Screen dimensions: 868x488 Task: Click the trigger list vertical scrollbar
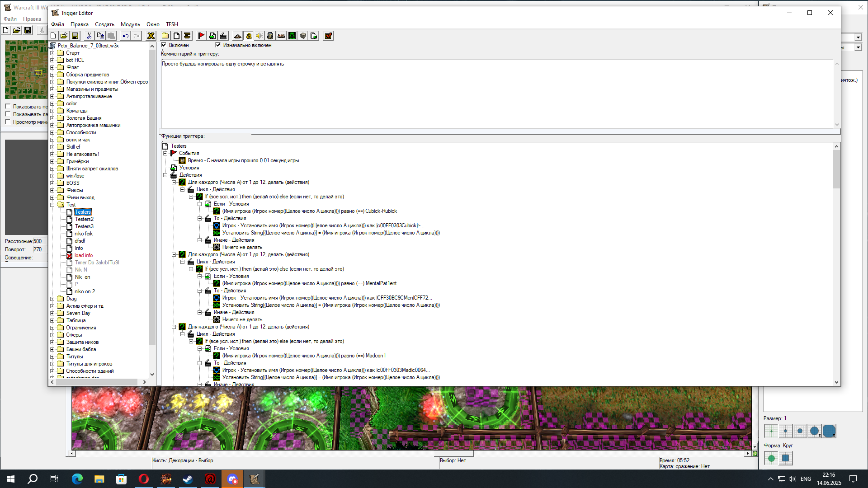152,210
